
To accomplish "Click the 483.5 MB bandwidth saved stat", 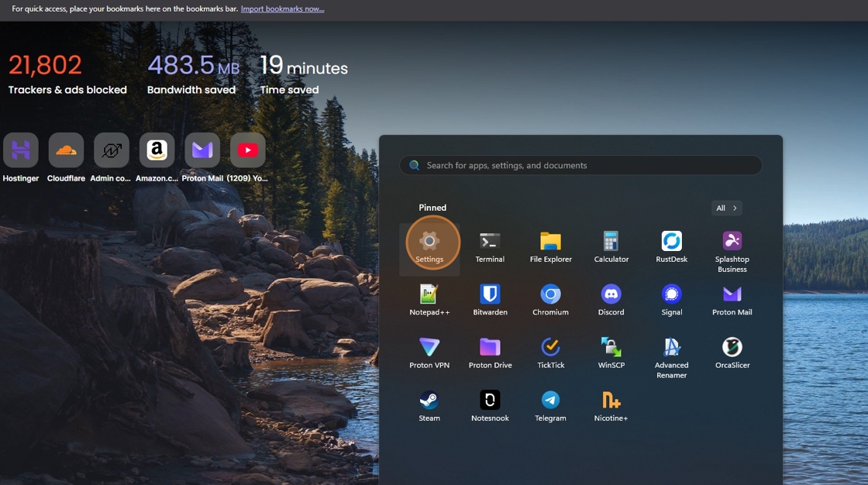I will point(193,74).
